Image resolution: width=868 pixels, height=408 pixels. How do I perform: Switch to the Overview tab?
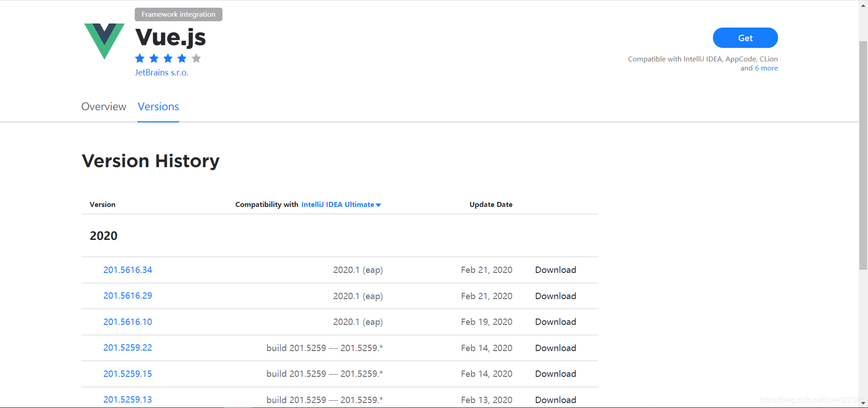(x=104, y=107)
